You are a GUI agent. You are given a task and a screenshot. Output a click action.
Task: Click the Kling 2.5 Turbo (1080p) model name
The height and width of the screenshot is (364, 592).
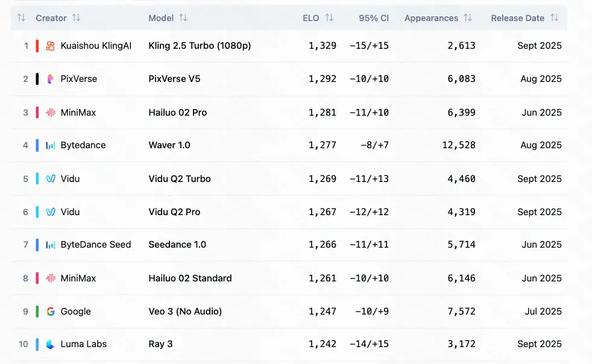pos(200,46)
